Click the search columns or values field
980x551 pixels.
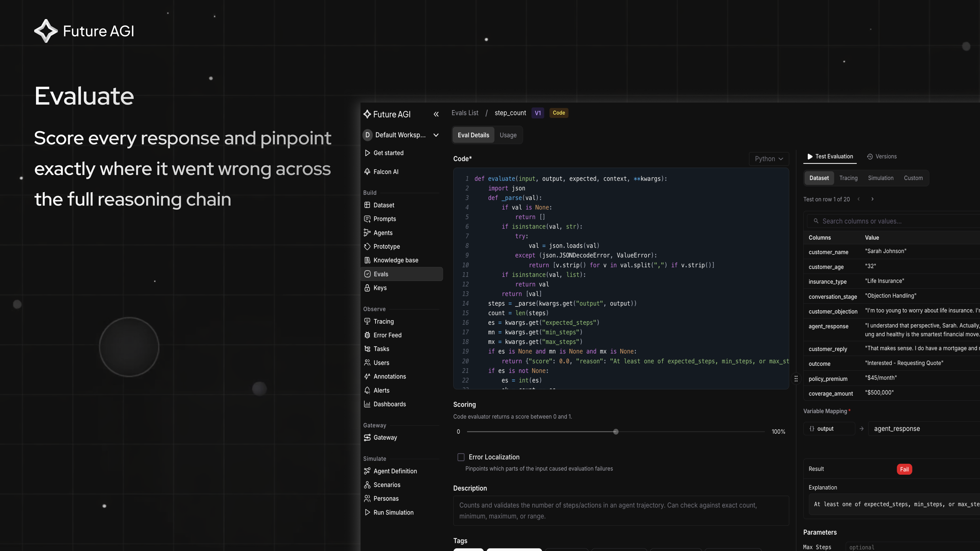894,221
